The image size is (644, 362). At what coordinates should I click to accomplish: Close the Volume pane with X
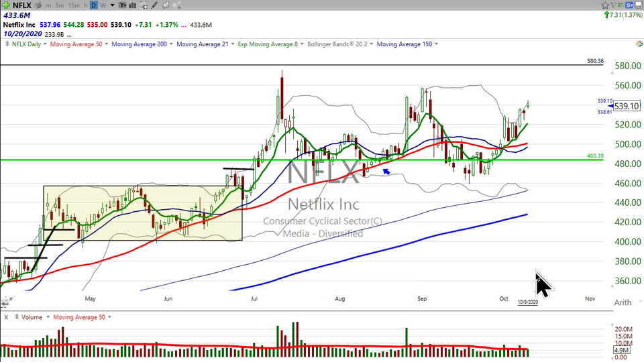click(x=6, y=317)
